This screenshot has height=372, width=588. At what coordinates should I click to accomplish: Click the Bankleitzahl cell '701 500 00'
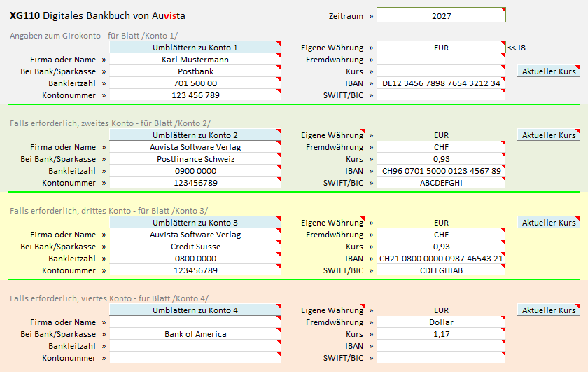click(195, 83)
